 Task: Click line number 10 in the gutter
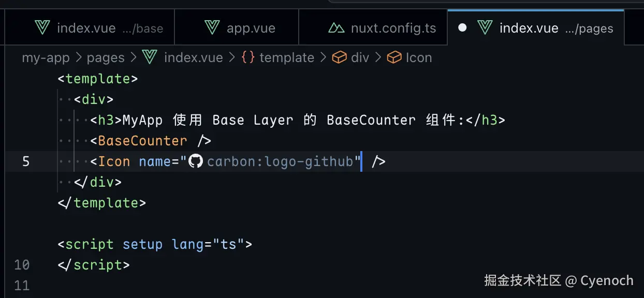pos(22,265)
